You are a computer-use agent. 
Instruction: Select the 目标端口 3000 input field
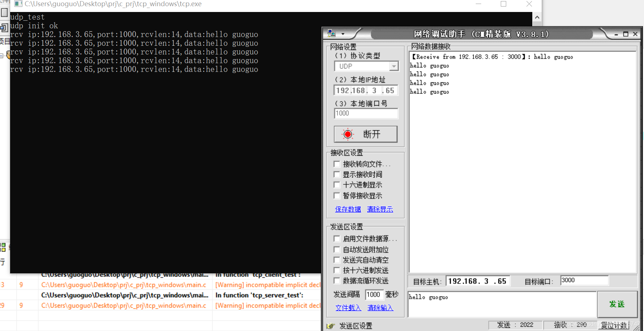click(584, 280)
